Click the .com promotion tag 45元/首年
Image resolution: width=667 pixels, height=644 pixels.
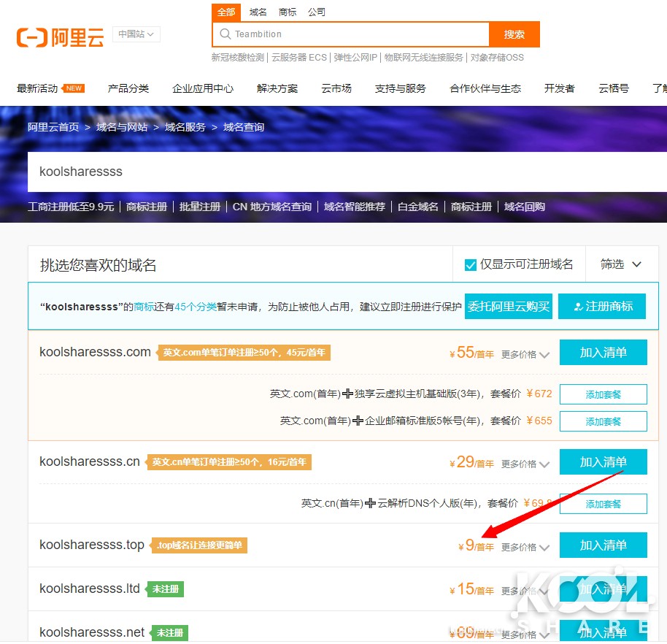pos(244,353)
